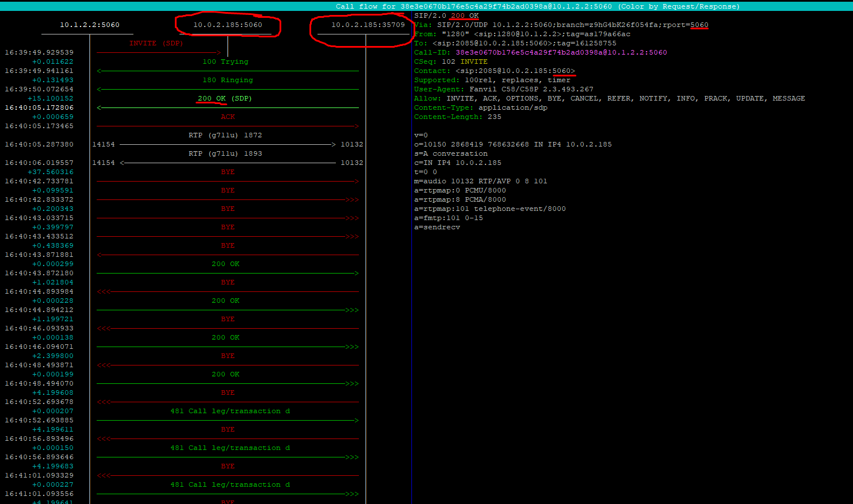This screenshot has height=504, width=853.
Task: Select the User-Agent Fanvil header line
Action: coord(503,90)
